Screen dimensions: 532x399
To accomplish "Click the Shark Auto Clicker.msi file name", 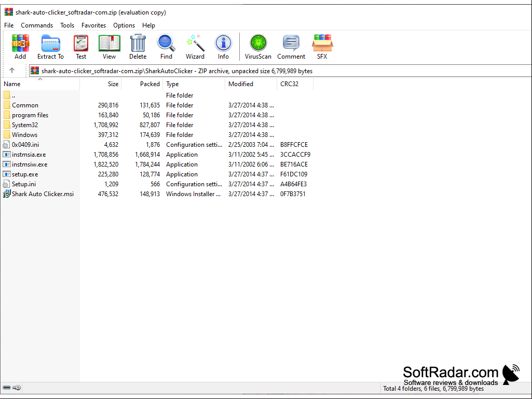I will (43, 194).
